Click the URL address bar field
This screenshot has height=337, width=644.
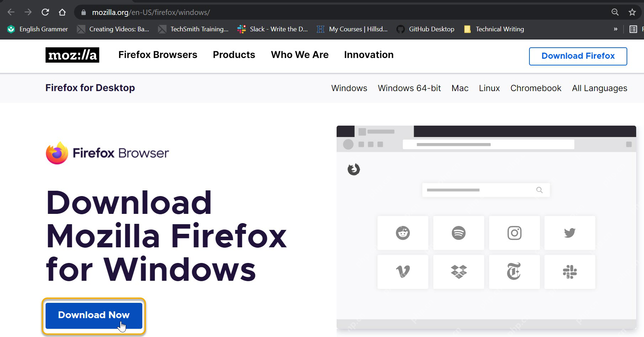click(342, 12)
